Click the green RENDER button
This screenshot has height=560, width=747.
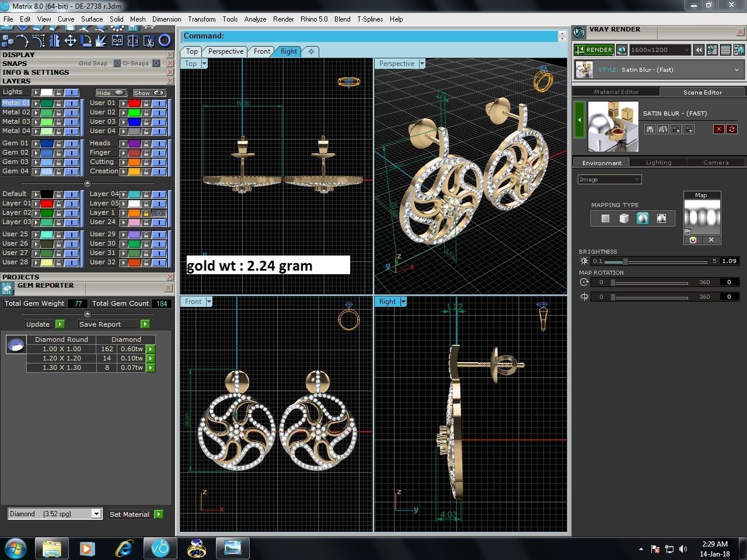[x=594, y=50]
